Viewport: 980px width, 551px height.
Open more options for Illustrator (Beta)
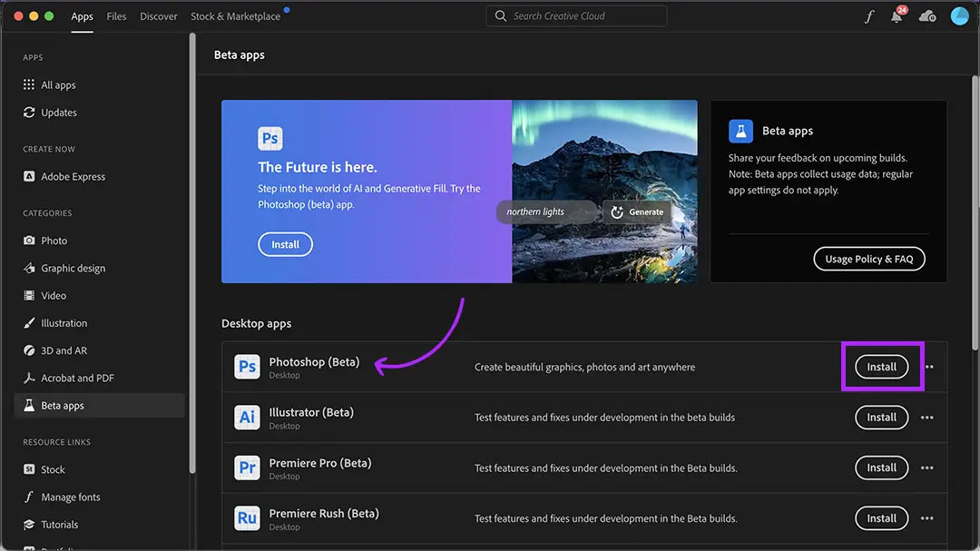click(926, 418)
